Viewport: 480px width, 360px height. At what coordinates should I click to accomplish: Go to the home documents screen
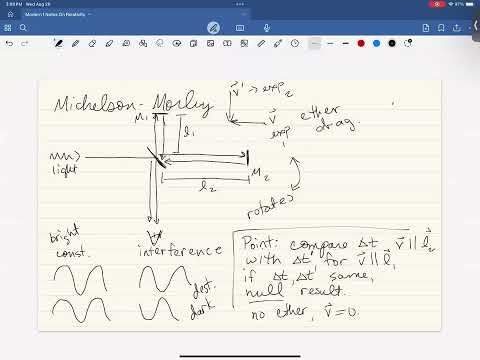point(10,14)
